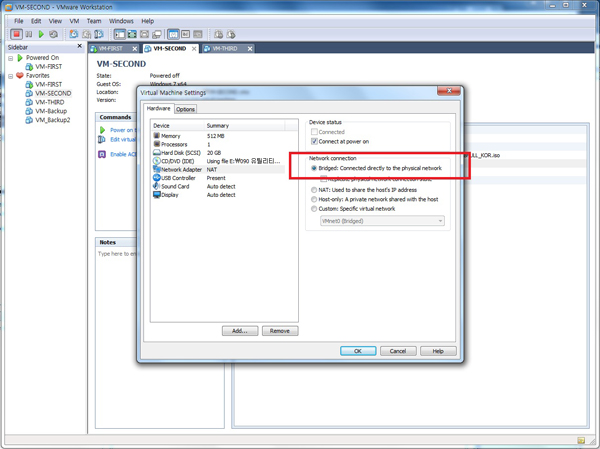Click the Help button in settings dialog
Screen dimensions: 600x449
coord(438,351)
